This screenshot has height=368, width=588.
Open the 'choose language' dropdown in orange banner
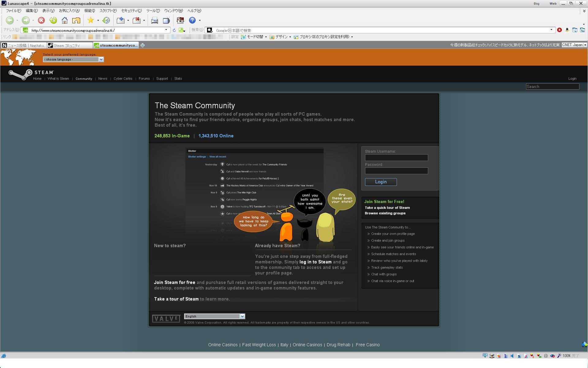(73, 59)
